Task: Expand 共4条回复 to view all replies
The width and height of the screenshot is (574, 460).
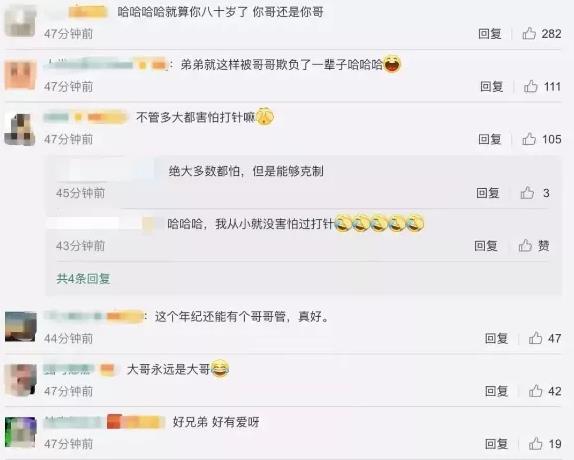Action: pos(83,279)
